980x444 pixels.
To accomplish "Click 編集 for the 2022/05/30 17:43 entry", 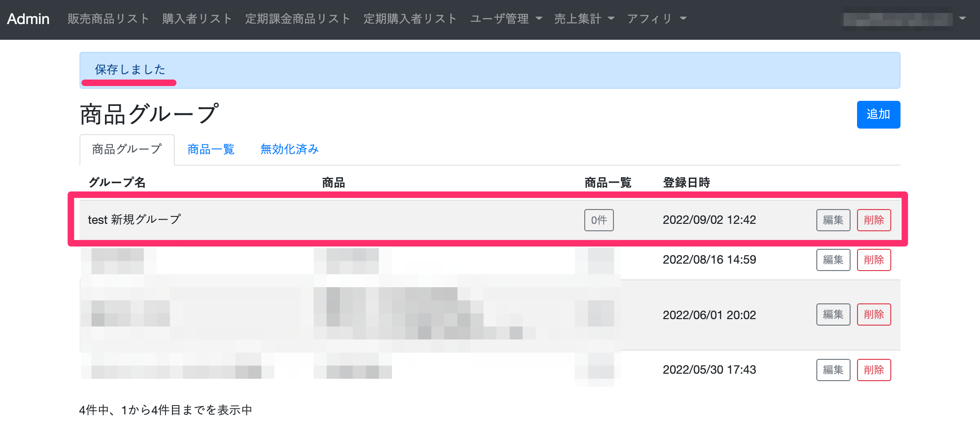I will click(833, 370).
